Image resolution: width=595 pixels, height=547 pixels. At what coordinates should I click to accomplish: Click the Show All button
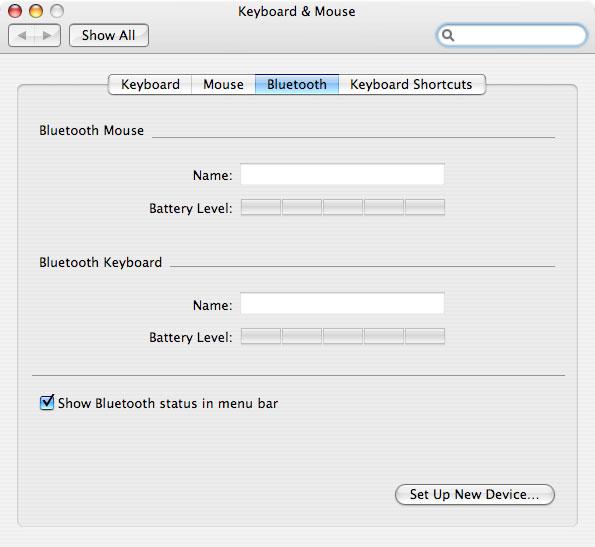click(109, 35)
